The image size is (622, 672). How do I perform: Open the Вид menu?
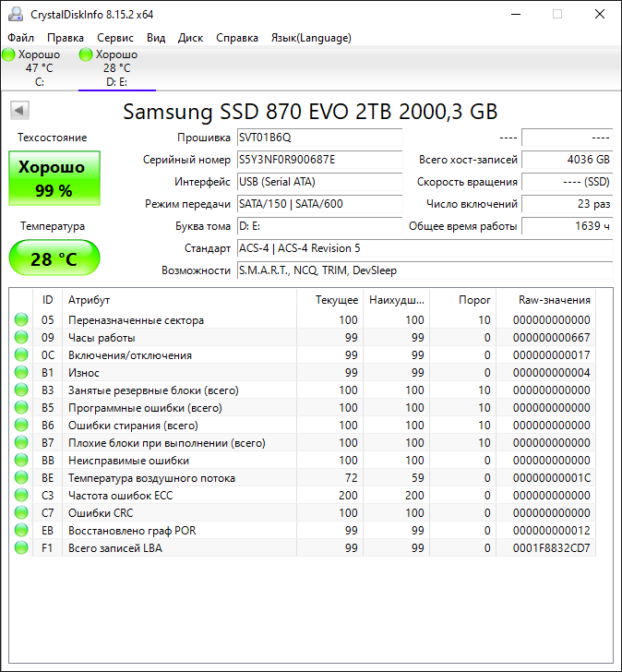[x=156, y=38]
